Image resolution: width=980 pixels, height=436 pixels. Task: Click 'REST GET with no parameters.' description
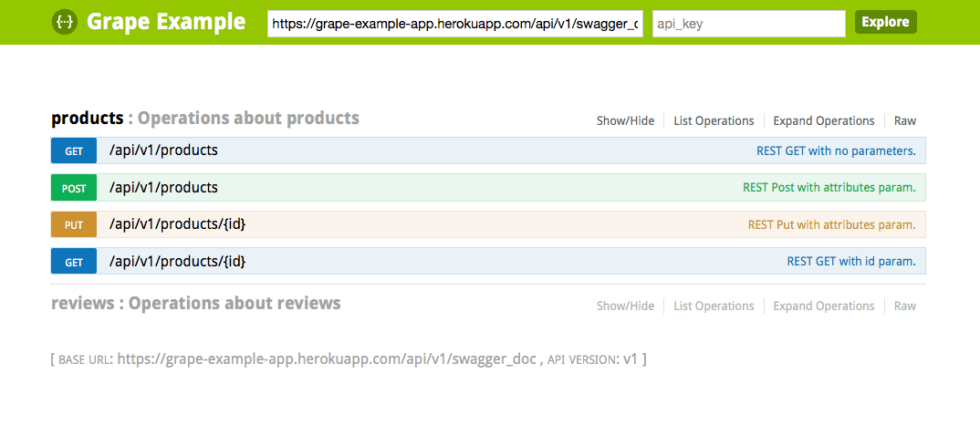[x=835, y=151]
